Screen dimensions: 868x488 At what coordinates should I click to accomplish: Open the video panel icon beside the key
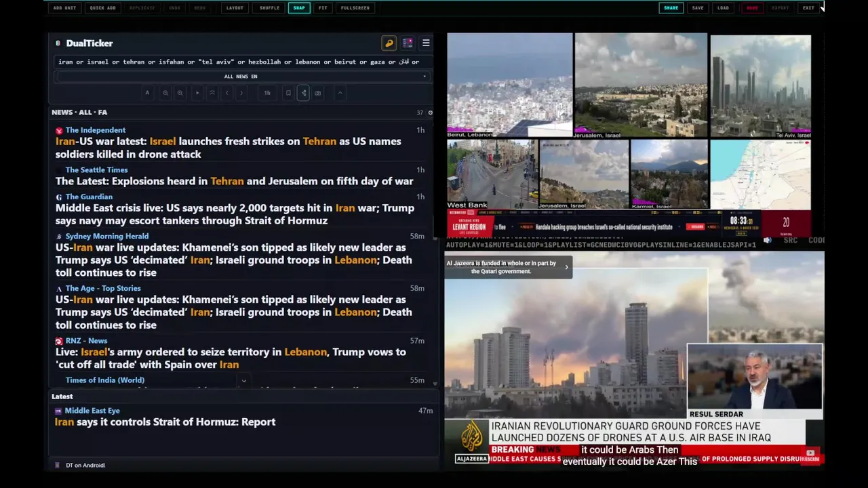click(x=408, y=43)
